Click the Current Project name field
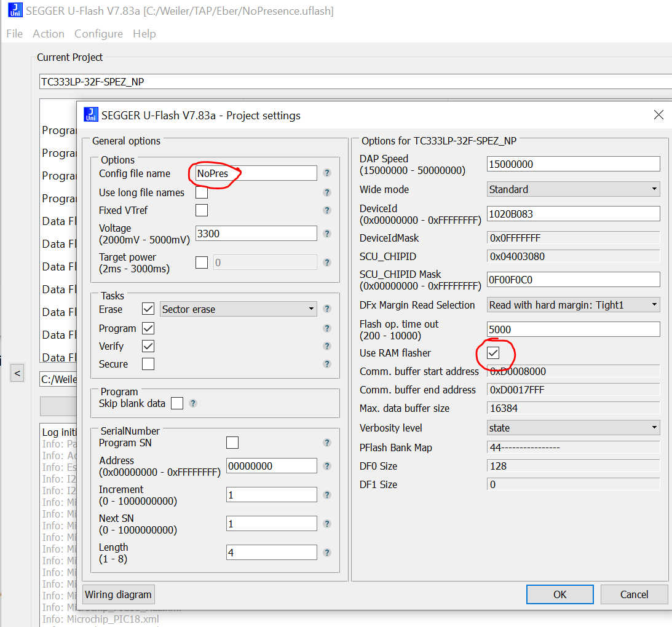Screen dimensions: 672x627 356,81
